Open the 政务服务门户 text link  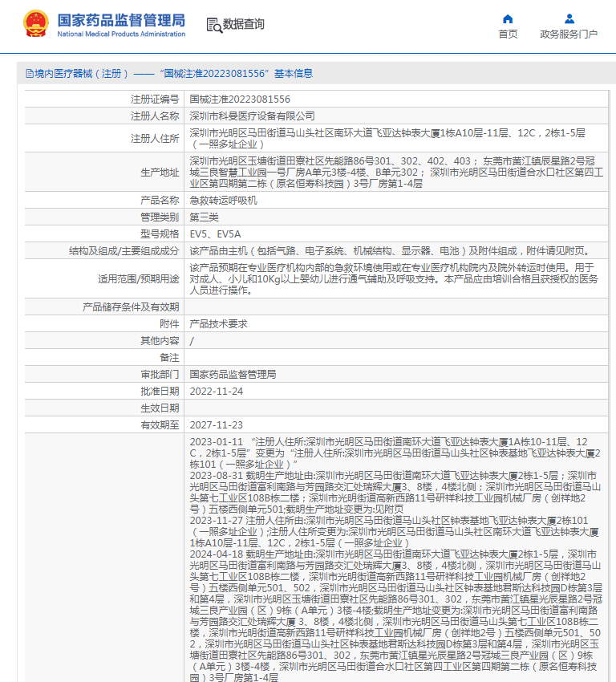[x=569, y=35]
